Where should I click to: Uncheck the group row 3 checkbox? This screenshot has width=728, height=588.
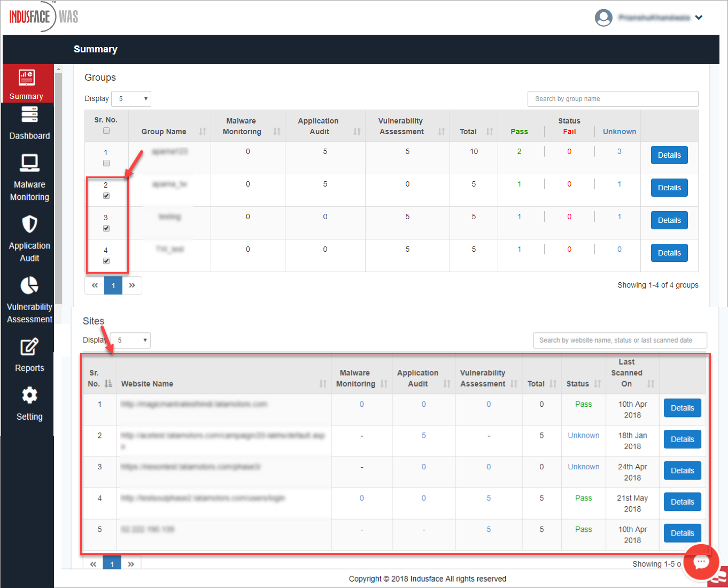(x=106, y=228)
